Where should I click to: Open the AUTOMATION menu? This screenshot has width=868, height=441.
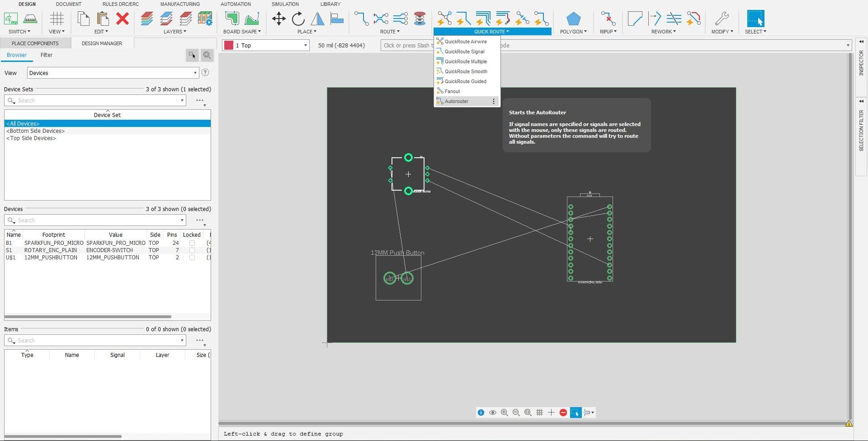coord(236,4)
